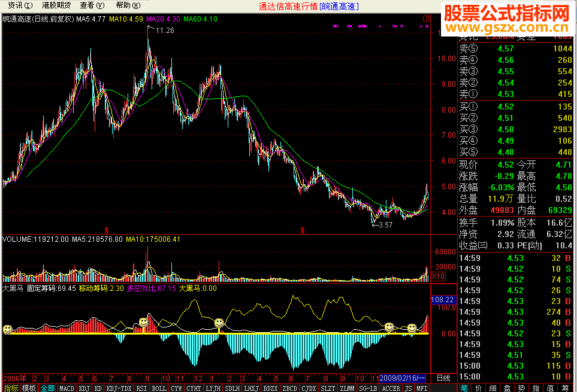Select the SLZT indicator tab
577x392 pixels.
tap(328, 388)
